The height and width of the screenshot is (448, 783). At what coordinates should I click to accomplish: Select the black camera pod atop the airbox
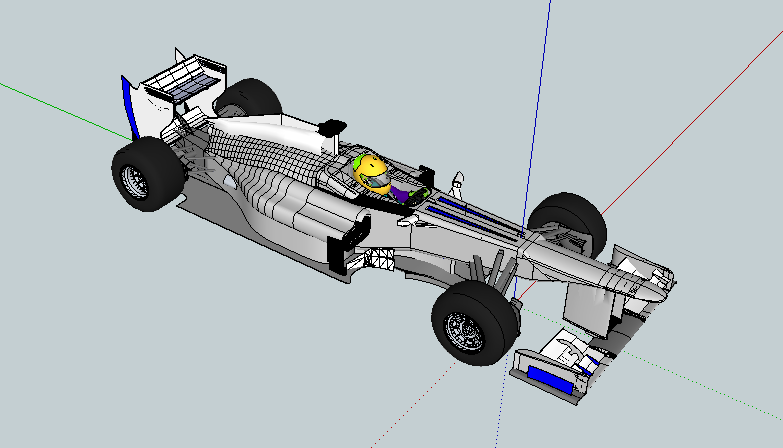tap(332, 127)
